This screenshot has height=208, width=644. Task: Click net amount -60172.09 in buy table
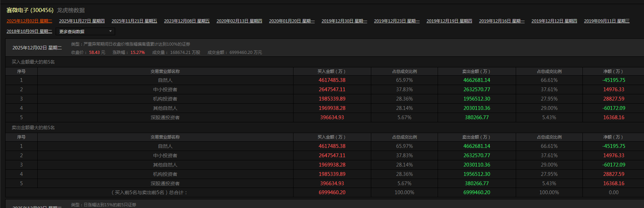(x=614, y=108)
